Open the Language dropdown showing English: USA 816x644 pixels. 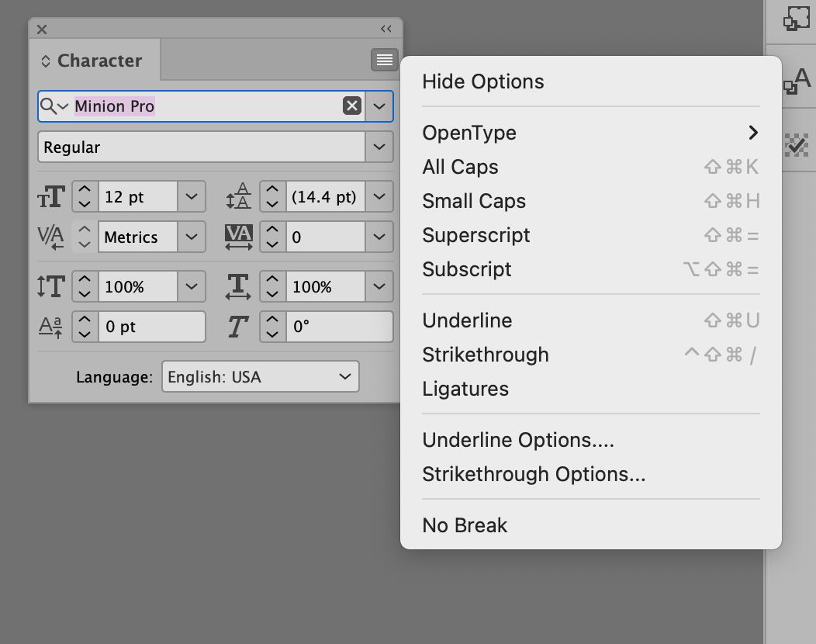(x=260, y=376)
